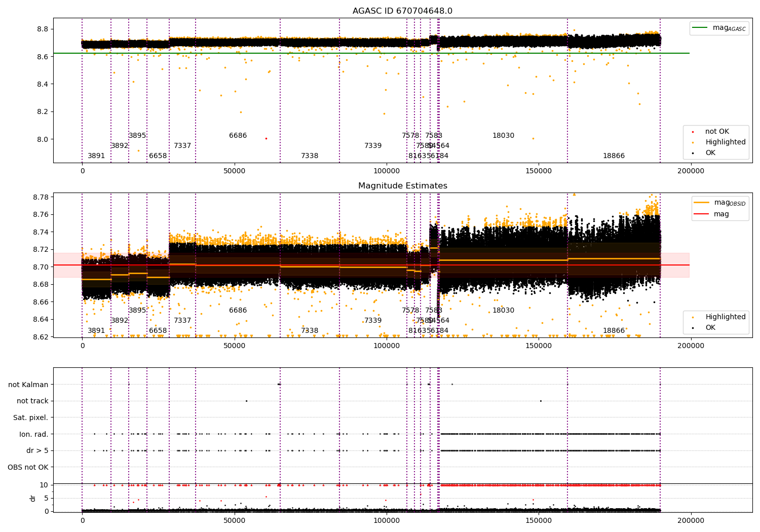Viewport: 760px width, 532px height.
Task: Click obsid label 7337 in Magnitude Estimates plot
Action: tap(182, 321)
